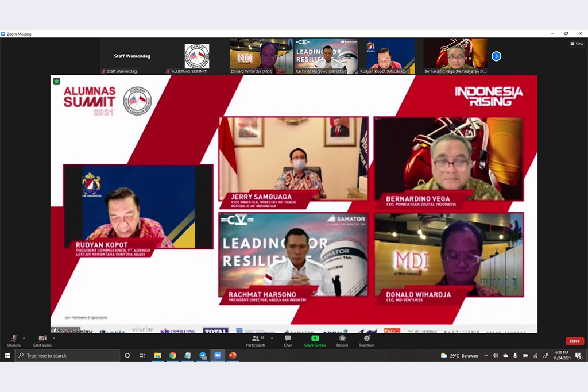Expand audio options caret next to Unmute
Viewport: 588px width, 392px height.
24,338
